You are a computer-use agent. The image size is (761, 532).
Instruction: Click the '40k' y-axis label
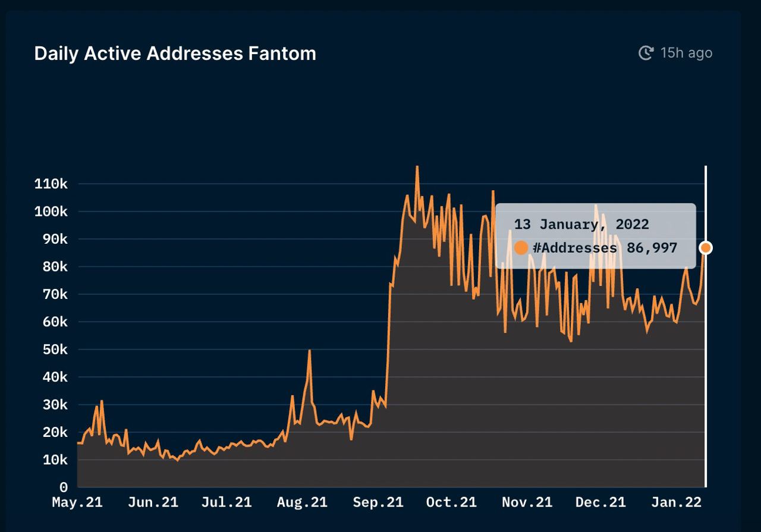tap(55, 377)
